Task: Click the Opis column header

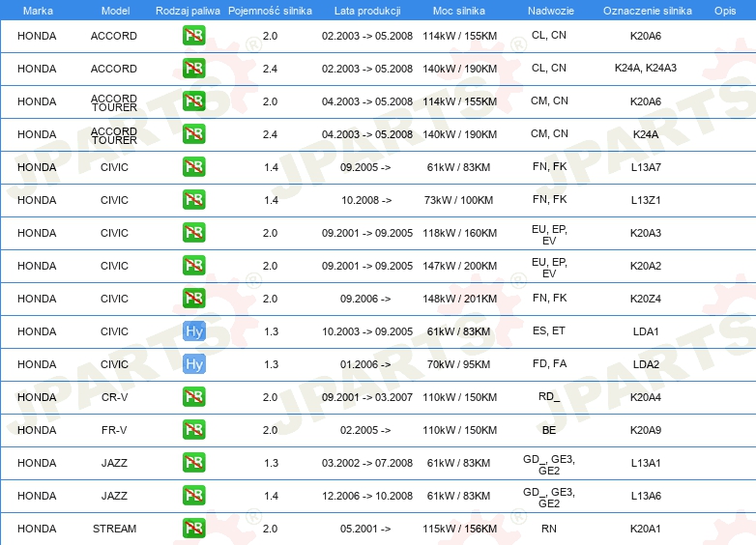Action: click(725, 11)
